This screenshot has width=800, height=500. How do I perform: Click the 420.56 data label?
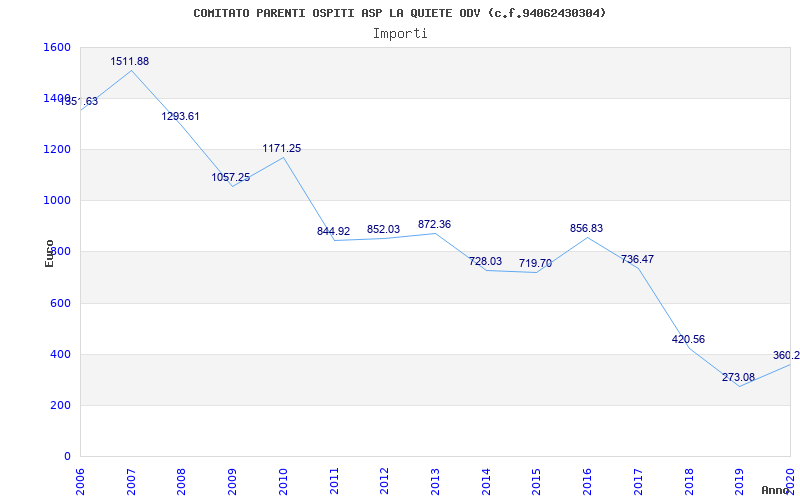pyautogui.click(x=688, y=339)
